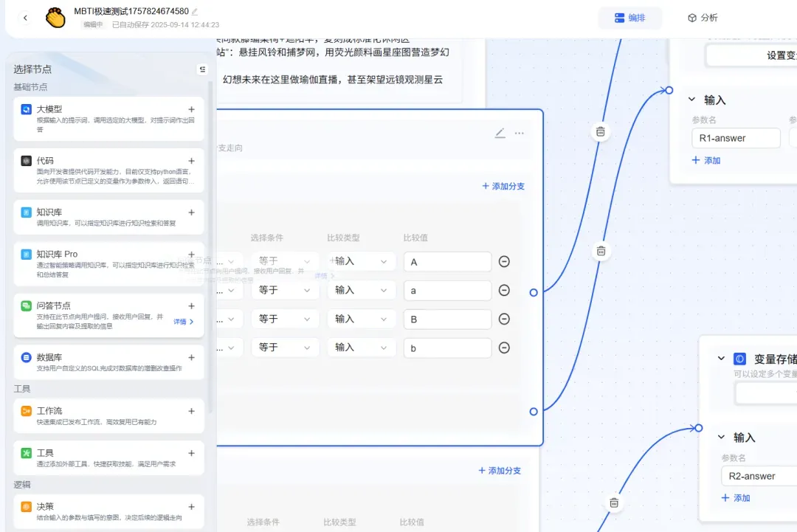
Task: Click the 基础节点 section heading
Action: pyautogui.click(x=30, y=87)
